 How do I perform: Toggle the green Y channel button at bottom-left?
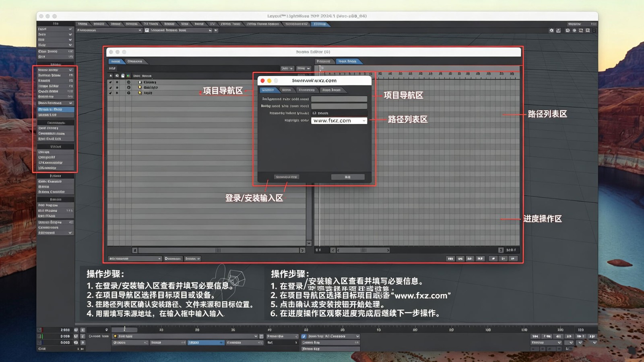click(x=39, y=336)
